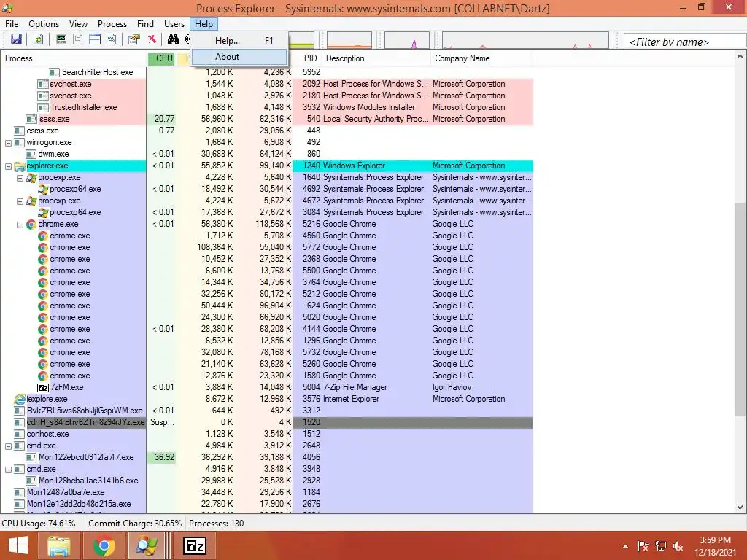The image size is (747, 560).
Task: Click the Filter by name field
Action: click(x=684, y=42)
